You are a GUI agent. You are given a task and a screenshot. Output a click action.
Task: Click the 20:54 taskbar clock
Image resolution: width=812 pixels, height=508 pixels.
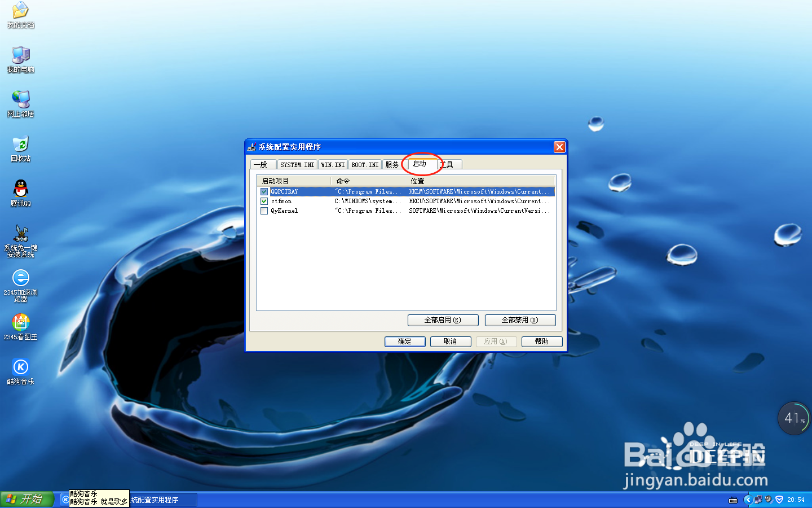tap(796, 500)
